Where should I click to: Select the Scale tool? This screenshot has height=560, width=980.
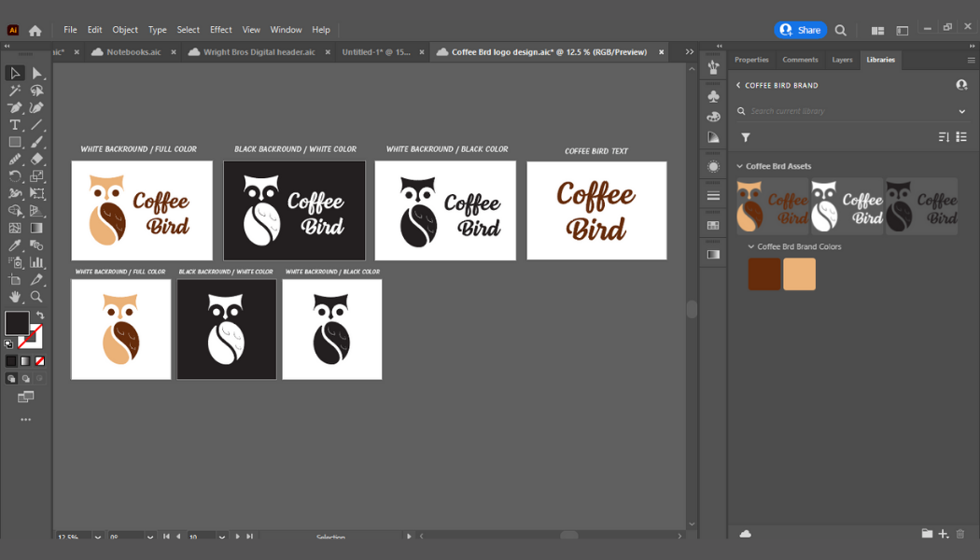(37, 177)
